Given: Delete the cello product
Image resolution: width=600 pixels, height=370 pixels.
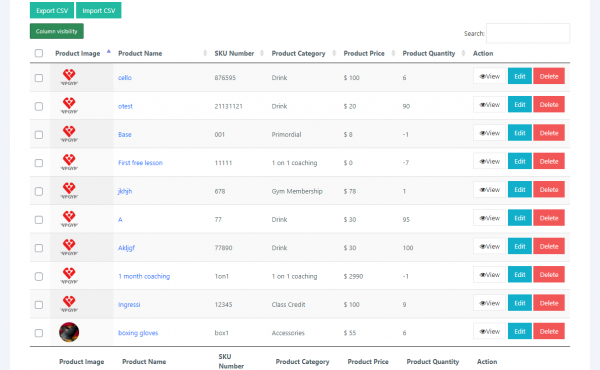Looking at the screenshot, I should point(549,76).
